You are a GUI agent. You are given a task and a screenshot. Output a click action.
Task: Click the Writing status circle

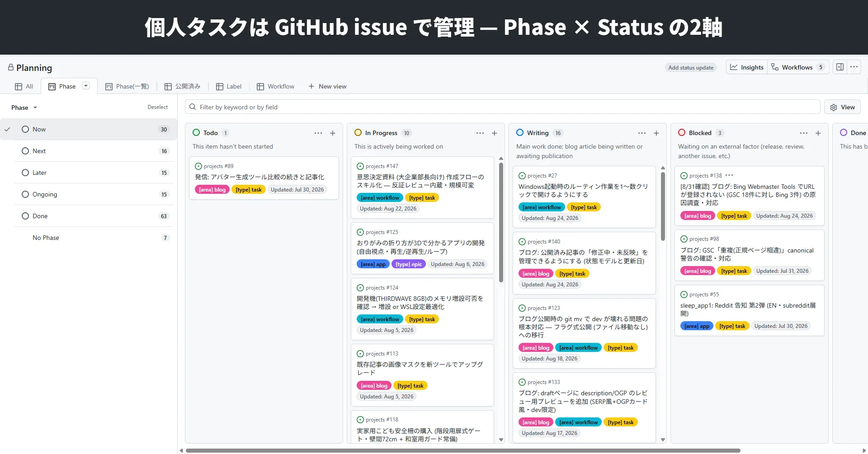pos(520,132)
